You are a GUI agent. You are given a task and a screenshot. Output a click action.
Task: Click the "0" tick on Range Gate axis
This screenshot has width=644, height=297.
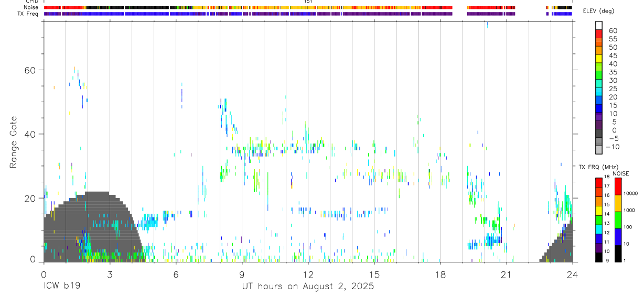click(33, 260)
